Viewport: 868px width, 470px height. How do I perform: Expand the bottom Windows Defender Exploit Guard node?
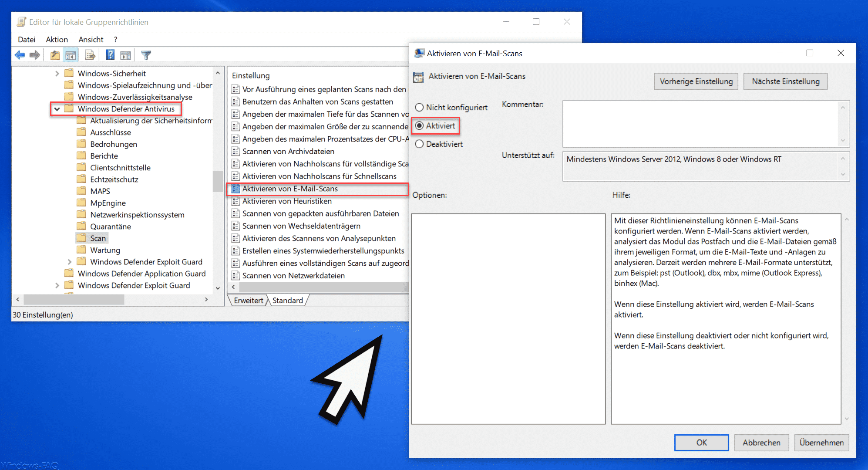coord(57,285)
